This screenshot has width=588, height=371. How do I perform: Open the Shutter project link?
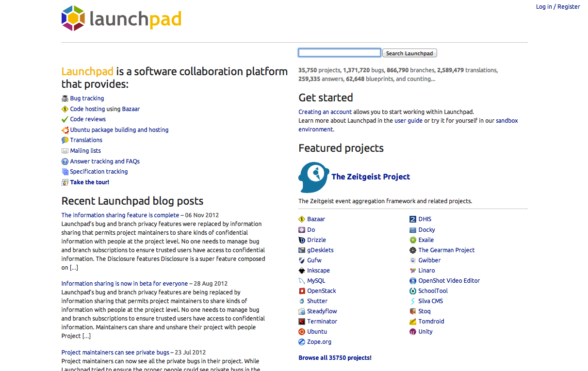coord(317,301)
